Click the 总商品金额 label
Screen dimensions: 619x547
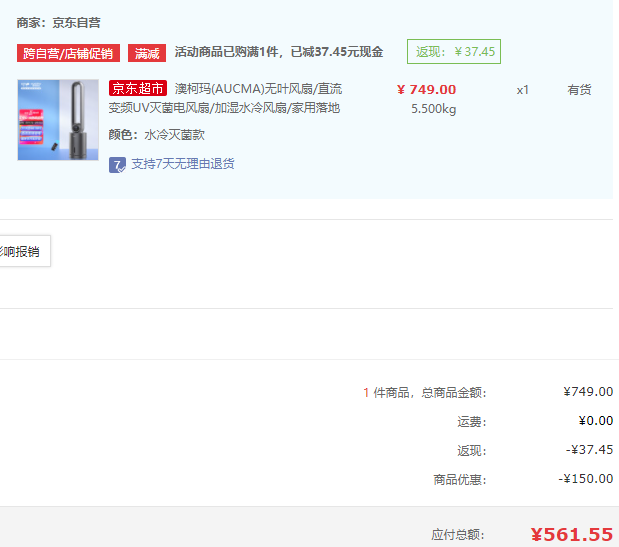[x=454, y=393]
